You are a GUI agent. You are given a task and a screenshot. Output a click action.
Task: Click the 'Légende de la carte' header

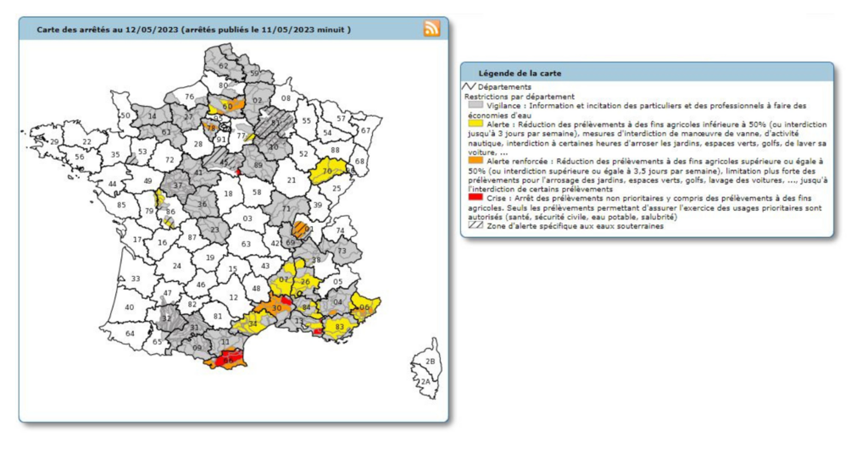pos(519,74)
